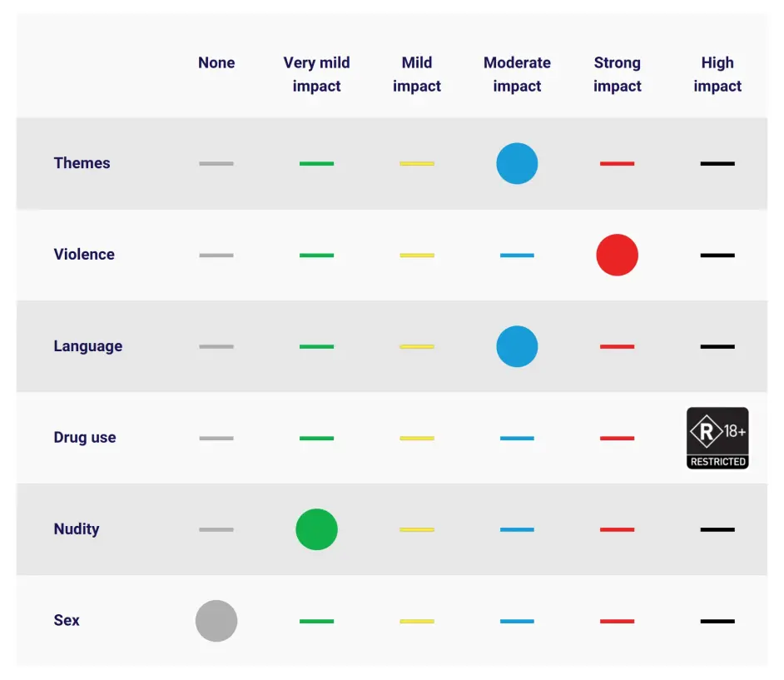Click the R18+ Restricted rating icon
This screenshot has height=680, width=784.
click(717, 438)
